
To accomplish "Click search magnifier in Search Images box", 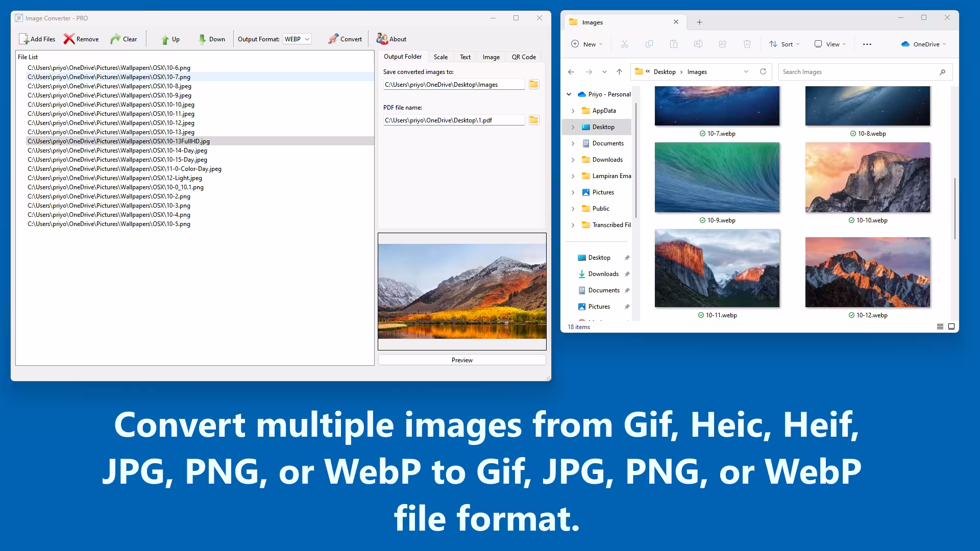I will coord(942,72).
